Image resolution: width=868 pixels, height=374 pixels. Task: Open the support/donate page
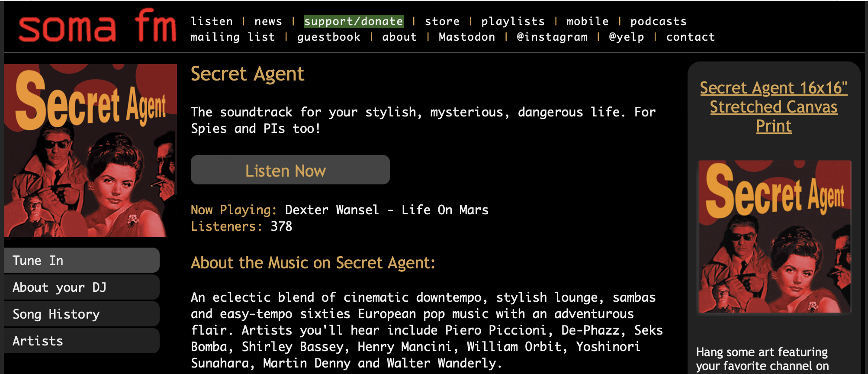(x=354, y=21)
